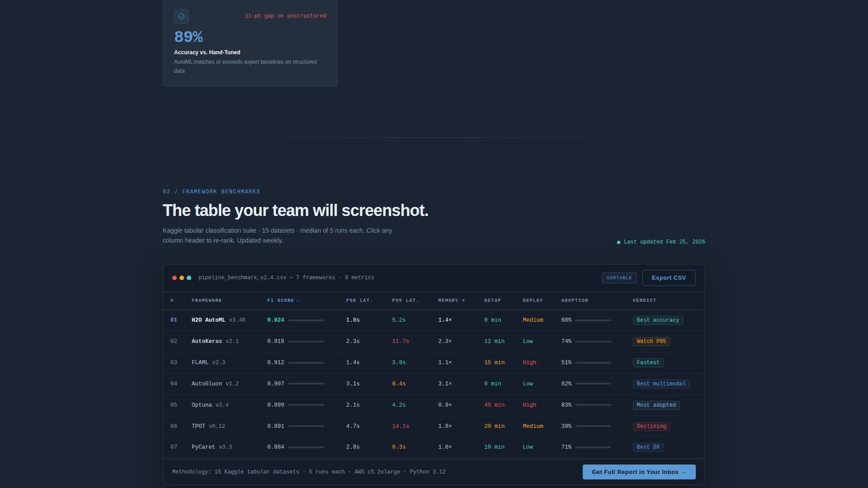Screen dimensions: 868x488
Task: Click the AutoGluon 3.1× memory value
Action: pyautogui.click(x=445, y=384)
